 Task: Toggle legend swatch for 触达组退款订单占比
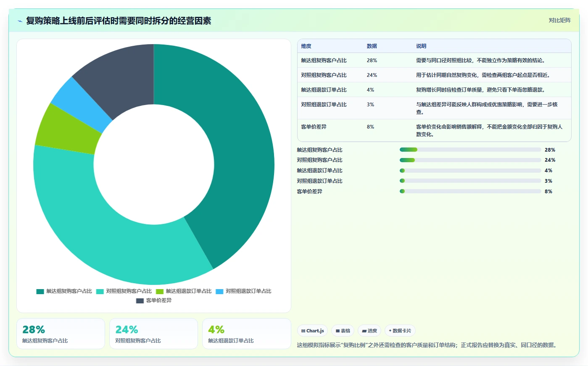[160, 291]
